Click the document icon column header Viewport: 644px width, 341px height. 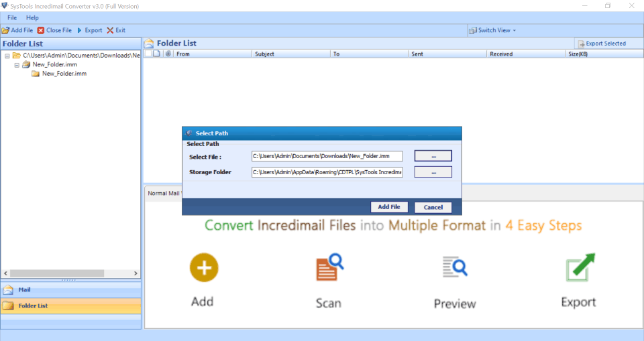(x=157, y=54)
